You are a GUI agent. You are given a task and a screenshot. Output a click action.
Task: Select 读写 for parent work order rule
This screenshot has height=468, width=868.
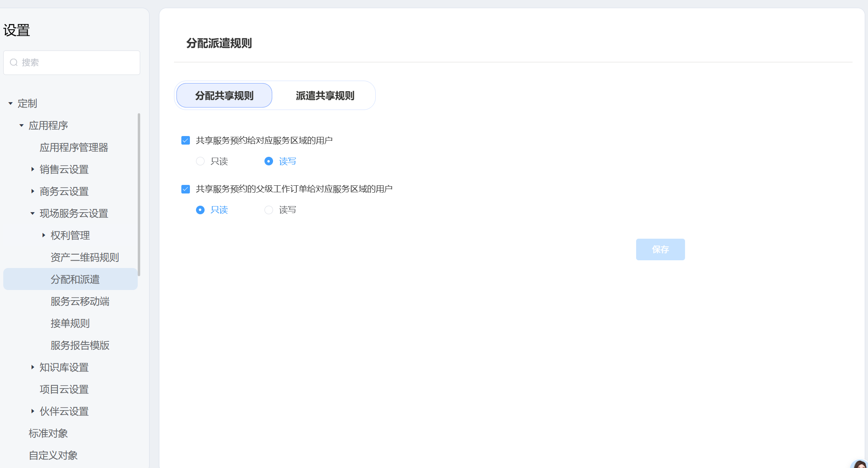(x=269, y=210)
